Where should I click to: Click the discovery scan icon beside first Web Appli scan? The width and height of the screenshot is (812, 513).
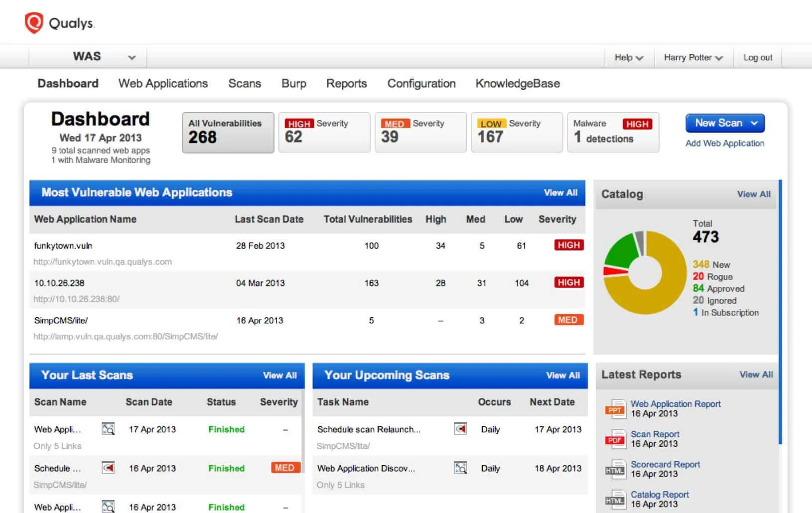tap(108, 429)
